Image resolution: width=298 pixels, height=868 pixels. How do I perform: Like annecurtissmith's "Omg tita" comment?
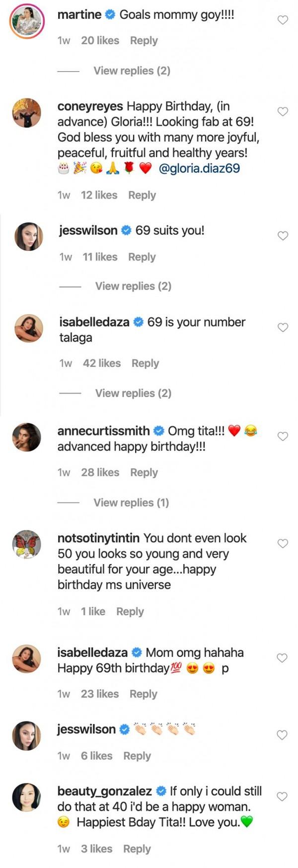283,436
